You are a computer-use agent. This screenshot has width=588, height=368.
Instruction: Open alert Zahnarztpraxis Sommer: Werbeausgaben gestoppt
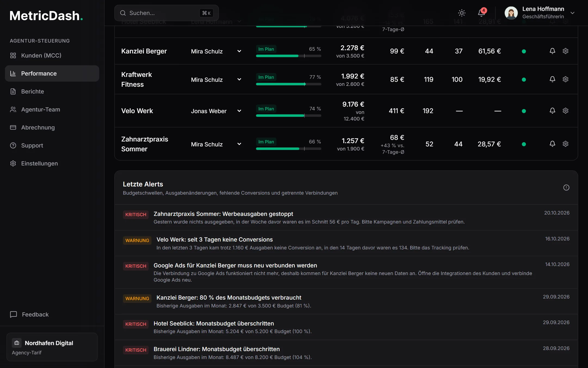(346, 218)
